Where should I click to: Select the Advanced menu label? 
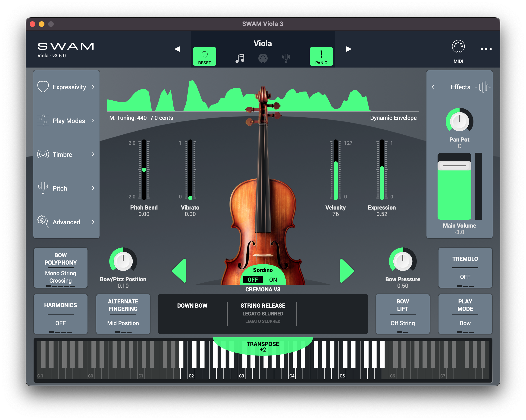[66, 222]
